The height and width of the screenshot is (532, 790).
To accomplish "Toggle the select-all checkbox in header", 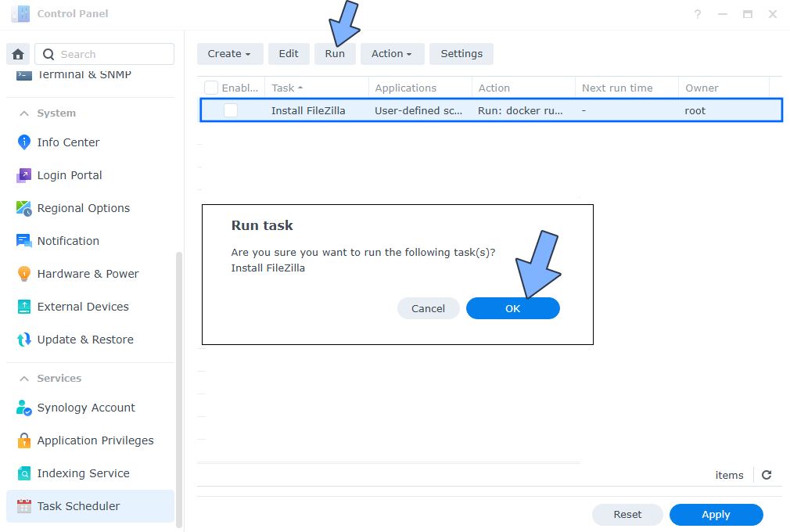I will (211, 88).
